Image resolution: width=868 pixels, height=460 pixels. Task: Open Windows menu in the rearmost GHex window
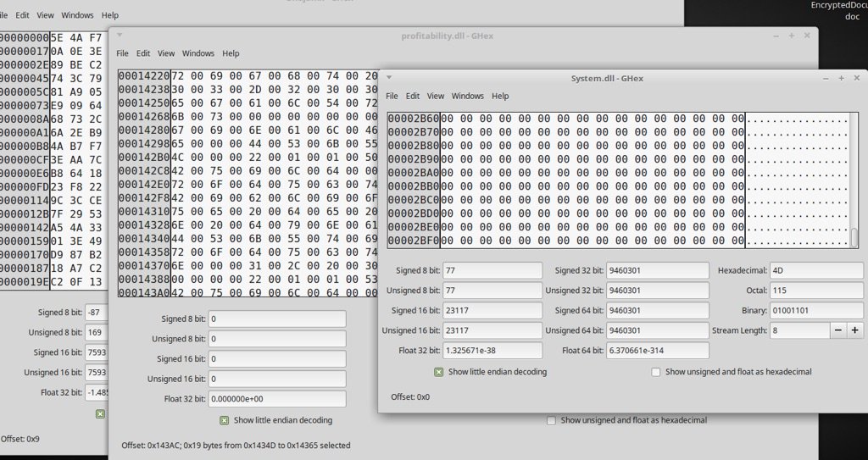coord(77,15)
